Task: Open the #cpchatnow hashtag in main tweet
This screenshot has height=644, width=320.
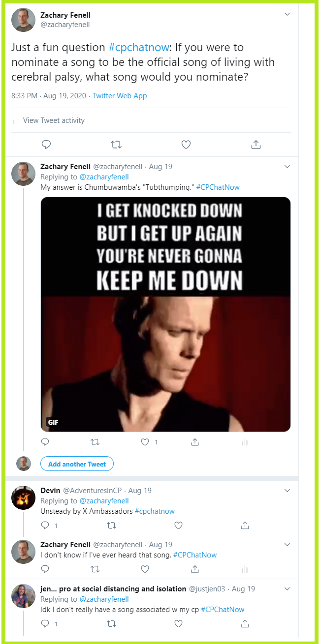Action: (133, 48)
